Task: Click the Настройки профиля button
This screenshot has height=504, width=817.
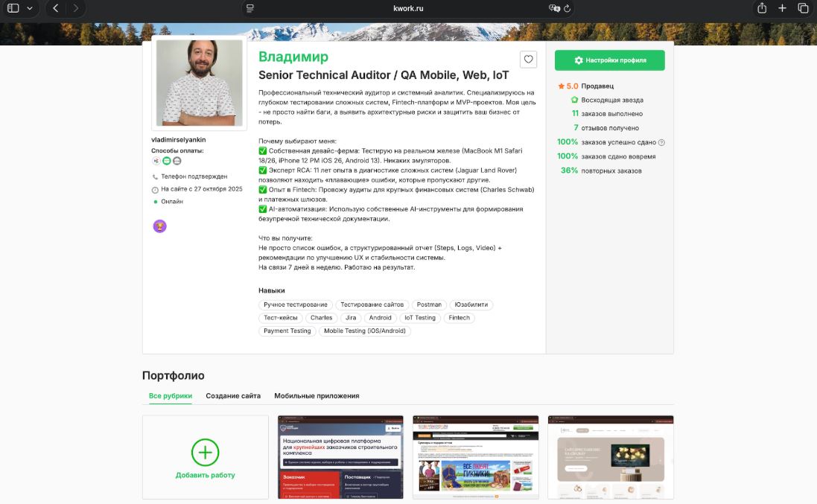Action: click(609, 60)
